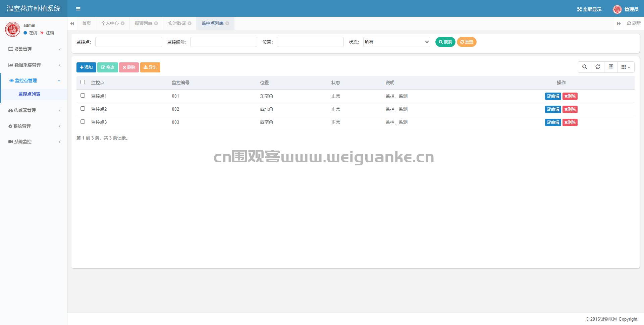This screenshot has height=325, width=644.
Task: Switch to the 首页 tab
Action: (87, 23)
